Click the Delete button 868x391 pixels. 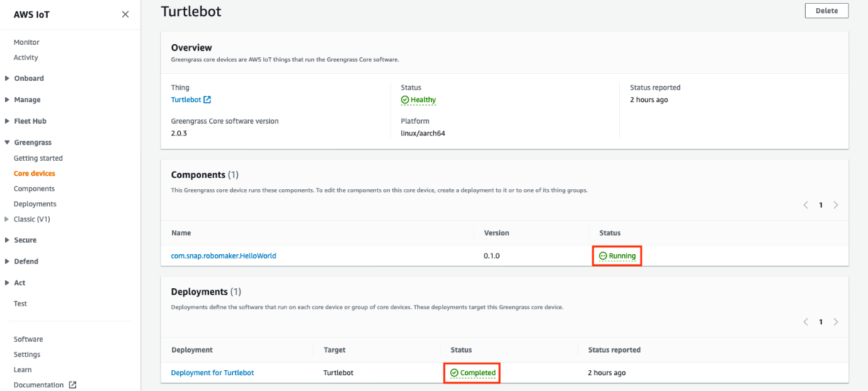coord(826,11)
